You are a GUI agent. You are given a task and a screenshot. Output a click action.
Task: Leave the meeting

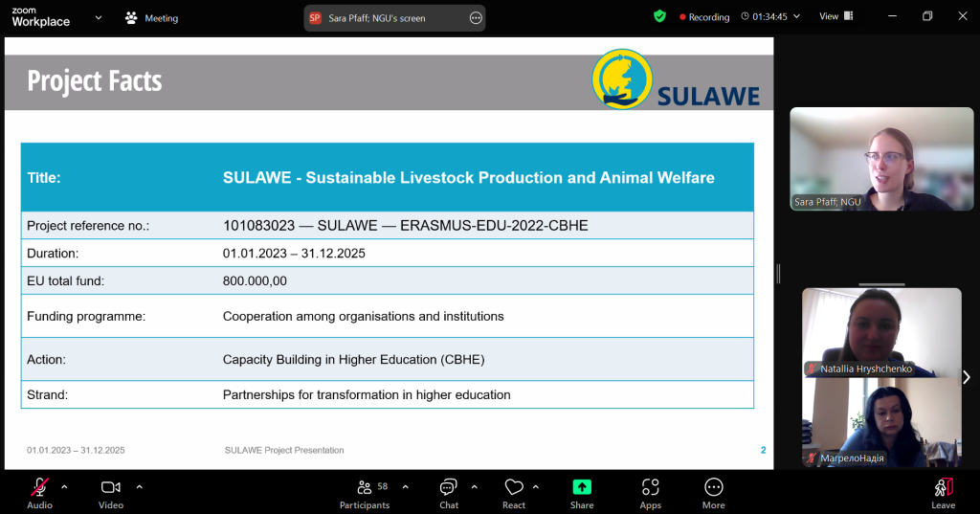coord(943,493)
